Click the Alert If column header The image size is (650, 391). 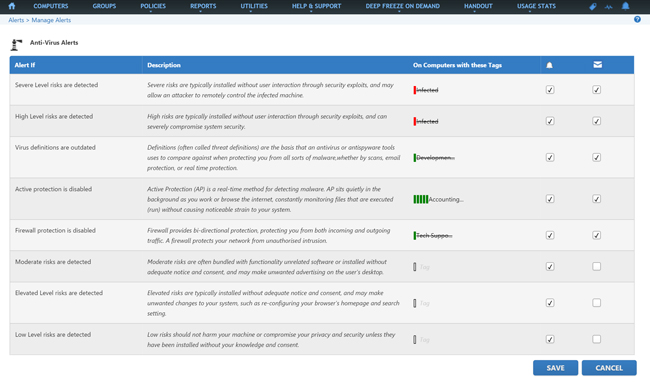point(25,65)
